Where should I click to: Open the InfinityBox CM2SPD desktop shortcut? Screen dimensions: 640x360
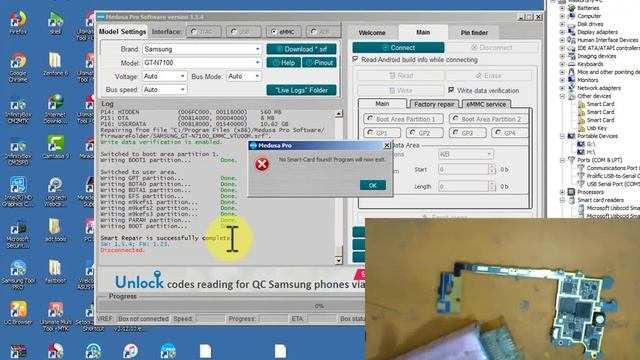coord(18,152)
